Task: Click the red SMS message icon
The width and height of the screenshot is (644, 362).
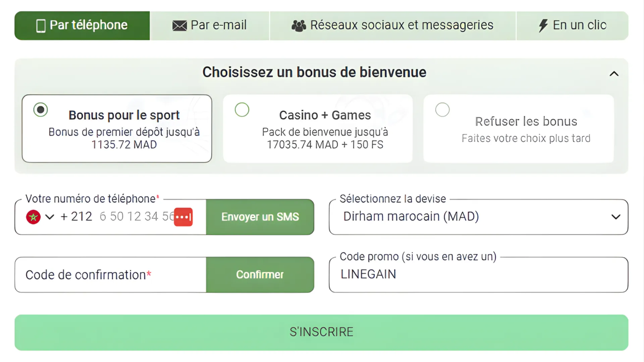Action: (183, 217)
